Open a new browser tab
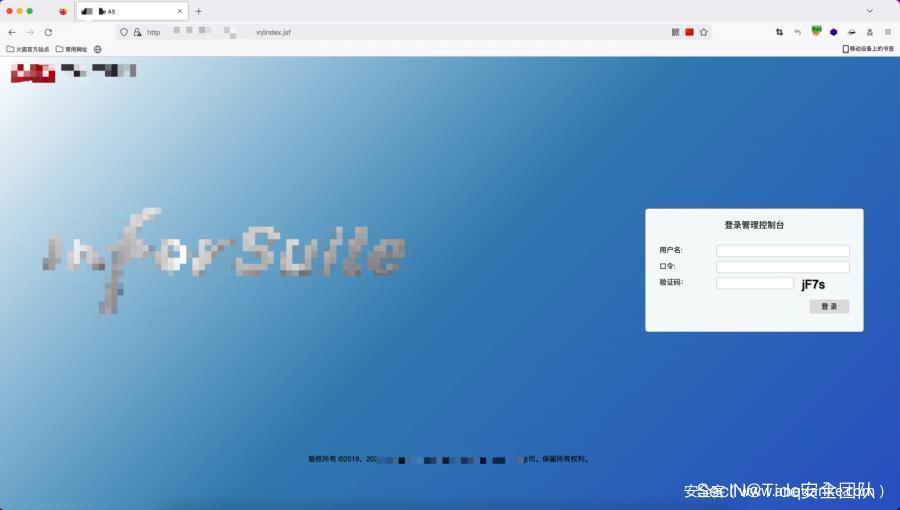900x510 pixels. pos(199,11)
